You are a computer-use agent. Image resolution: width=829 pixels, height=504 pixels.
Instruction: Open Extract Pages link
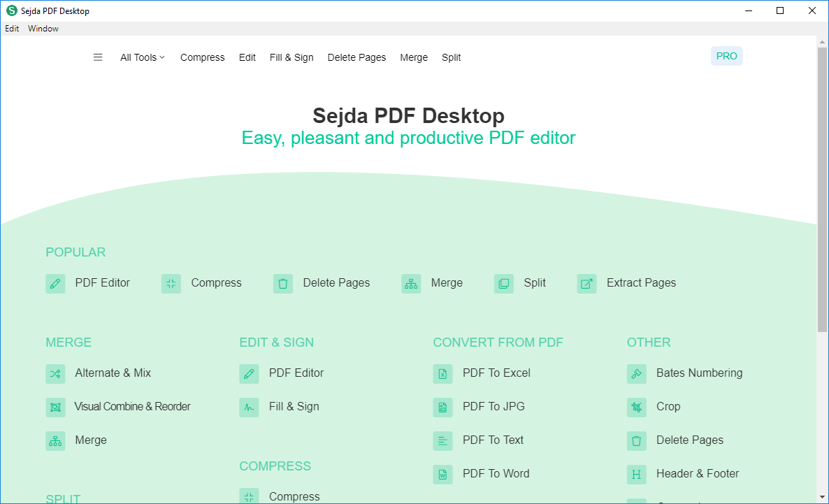(x=641, y=283)
